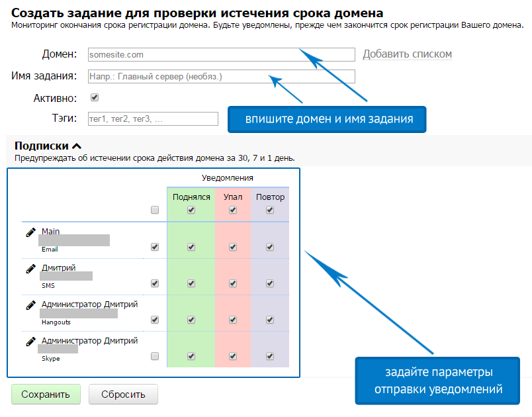Edit the Hangouts contact for Администратор Дмитрий
Screen dimensions: 532x417
tap(30, 304)
